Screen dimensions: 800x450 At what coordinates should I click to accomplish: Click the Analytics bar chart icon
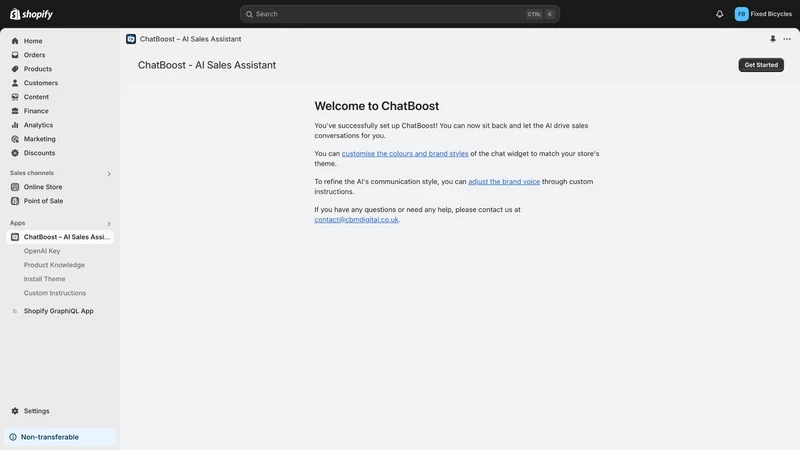15,125
